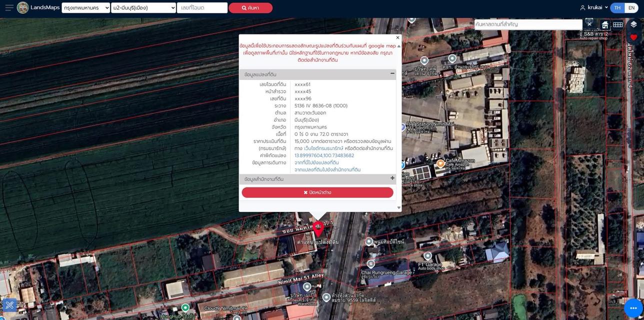Click the red ปิดหน้าต่าง close window button
Image resolution: width=644 pixels, height=320 pixels.
[x=317, y=192]
